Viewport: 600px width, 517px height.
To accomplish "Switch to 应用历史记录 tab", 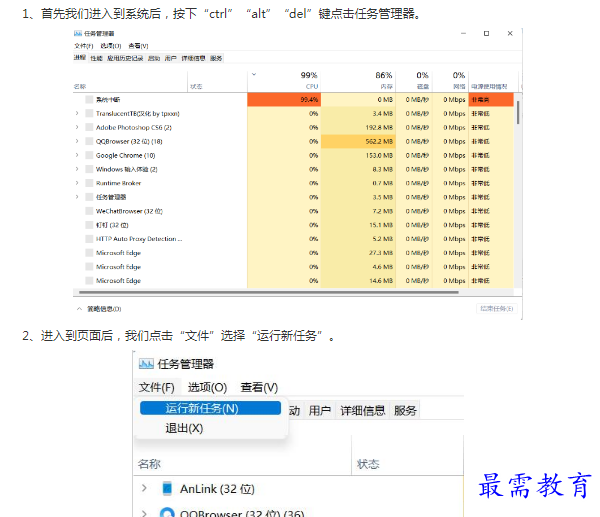I will click(125, 58).
